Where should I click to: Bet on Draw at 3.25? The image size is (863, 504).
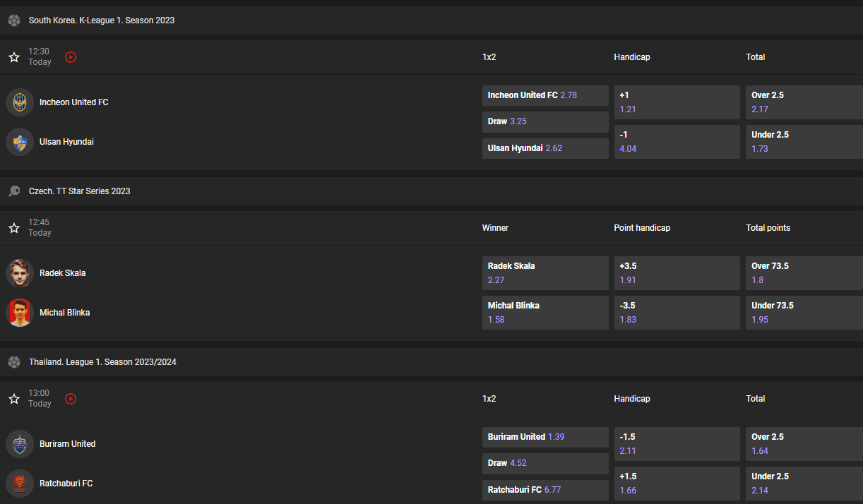point(545,121)
